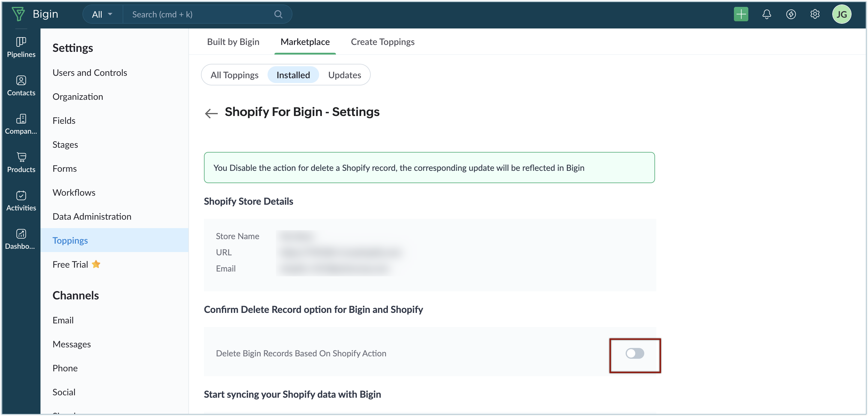868x416 pixels.
Task: Open the notifications bell
Action: pyautogui.click(x=767, y=14)
